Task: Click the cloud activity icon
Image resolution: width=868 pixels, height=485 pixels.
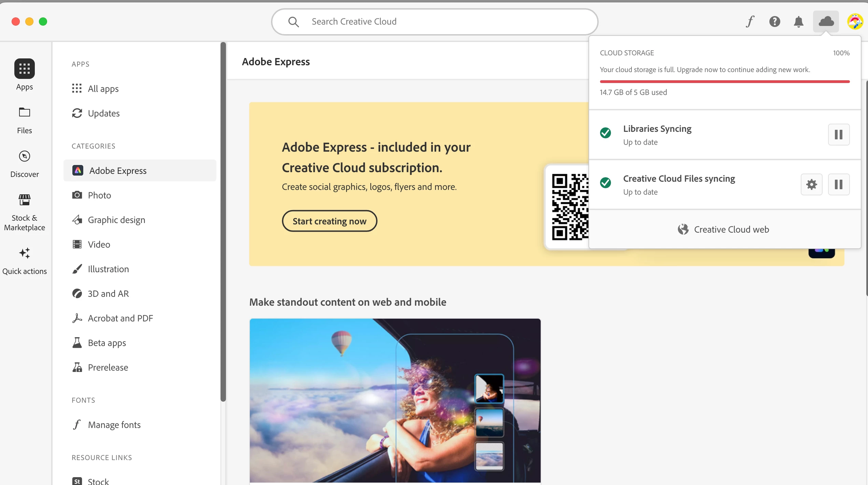Action: click(x=826, y=22)
